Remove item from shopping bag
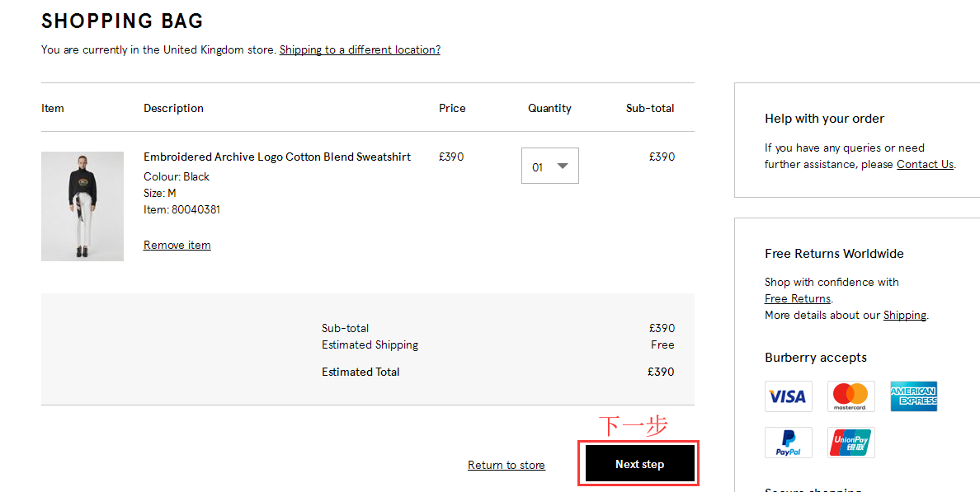 tap(177, 245)
